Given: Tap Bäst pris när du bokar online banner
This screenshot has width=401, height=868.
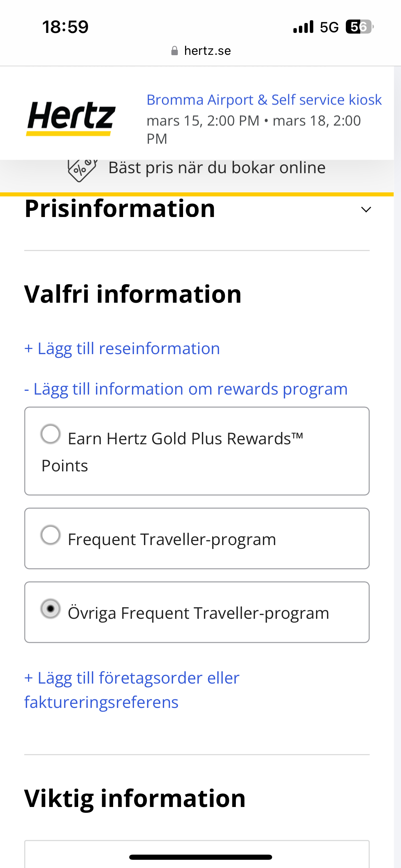Looking at the screenshot, I should [x=217, y=168].
